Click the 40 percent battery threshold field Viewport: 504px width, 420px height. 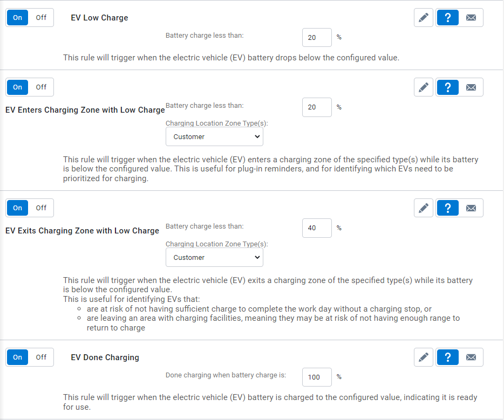[317, 228]
